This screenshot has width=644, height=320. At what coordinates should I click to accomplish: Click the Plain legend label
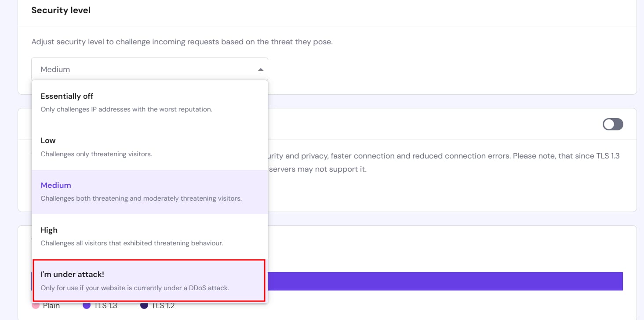click(x=51, y=306)
